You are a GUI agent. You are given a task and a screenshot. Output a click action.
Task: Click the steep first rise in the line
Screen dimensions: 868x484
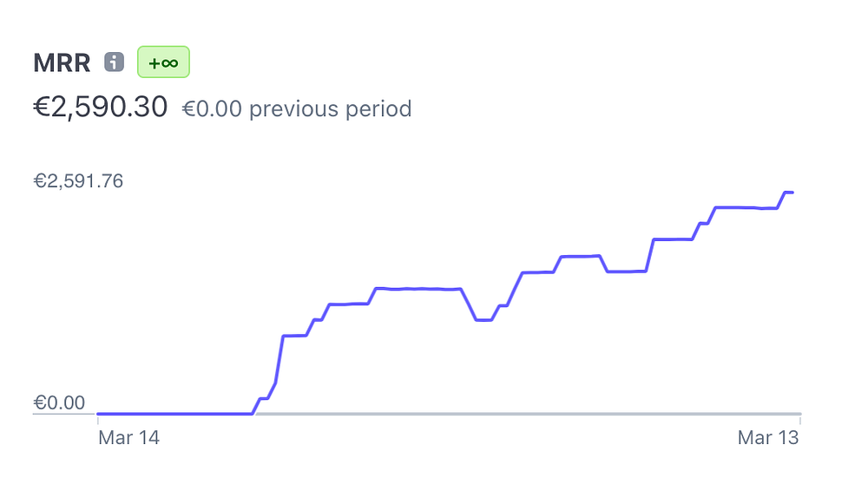pos(279,360)
